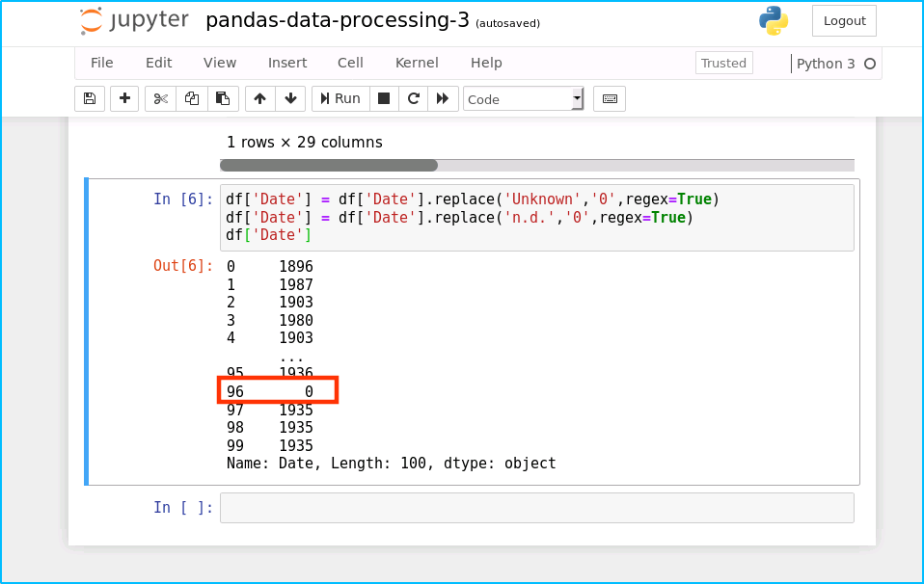Click the kernel idle indicator circle
924x584 pixels.
click(x=870, y=64)
